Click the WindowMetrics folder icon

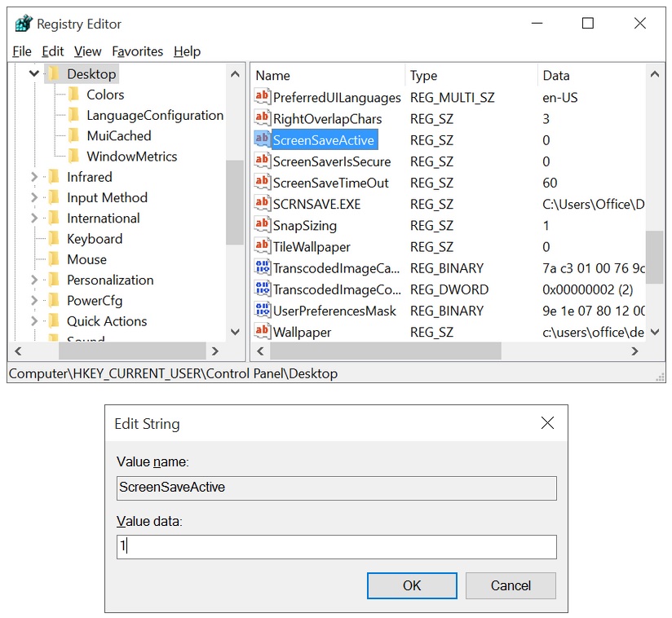click(73, 157)
